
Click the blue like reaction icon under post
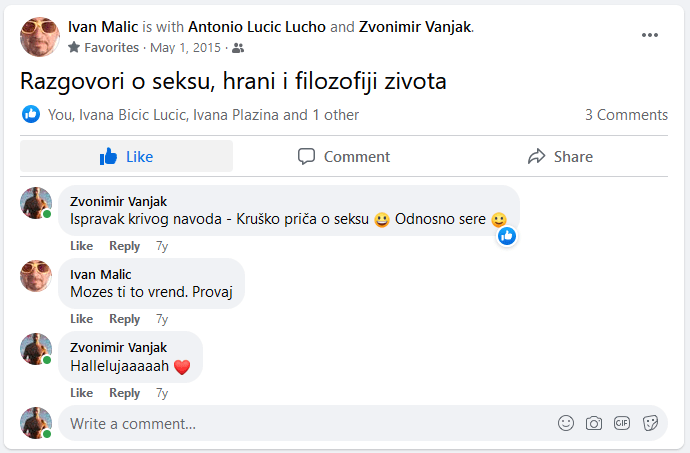click(x=31, y=115)
